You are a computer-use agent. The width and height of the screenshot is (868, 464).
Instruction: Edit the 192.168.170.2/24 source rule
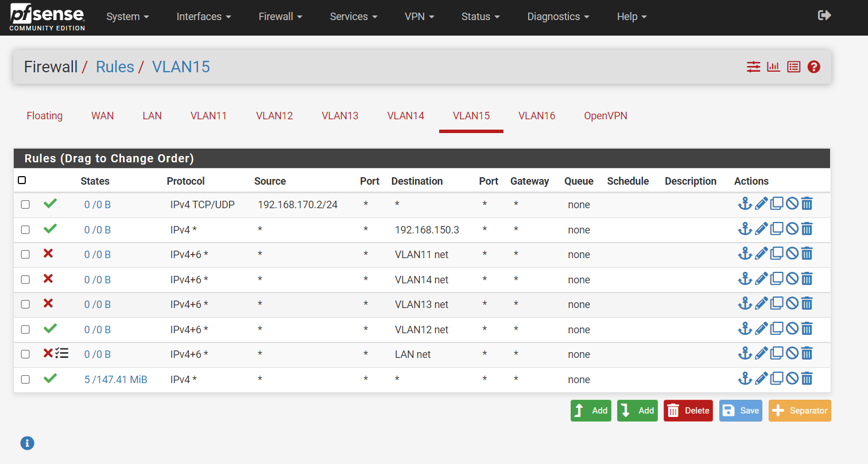point(761,204)
